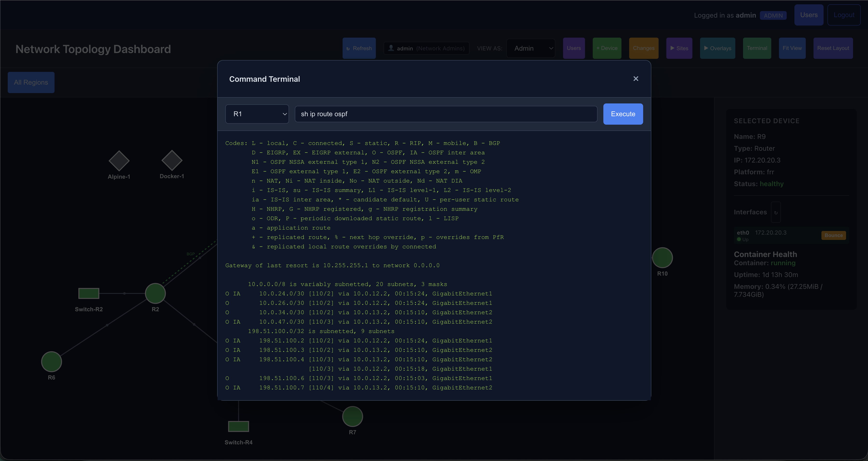The width and height of the screenshot is (868, 461).
Task: Click route line for 198.51.100.2
Action: point(359,341)
